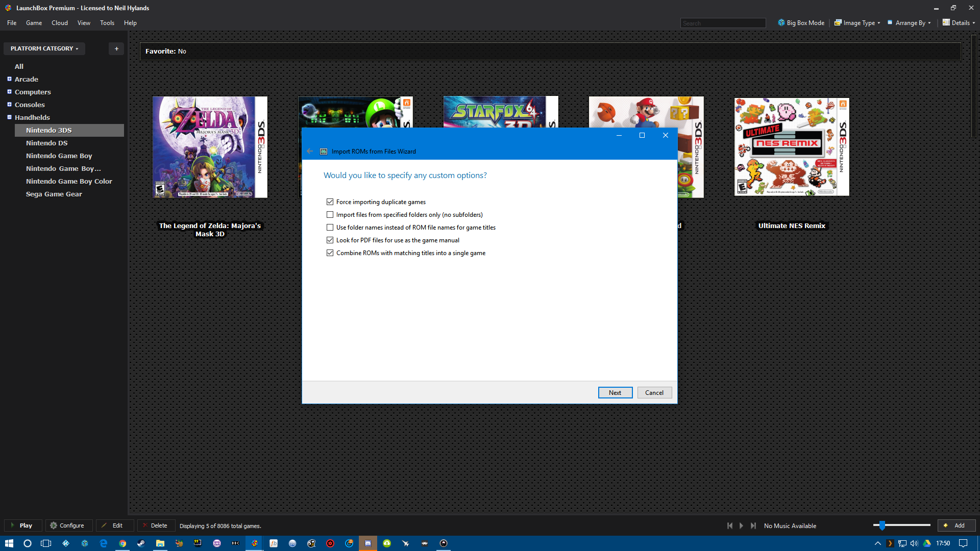Check Use folder names instead of ROM file names
980x551 pixels.
pyautogui.click(x=330, y=228)
